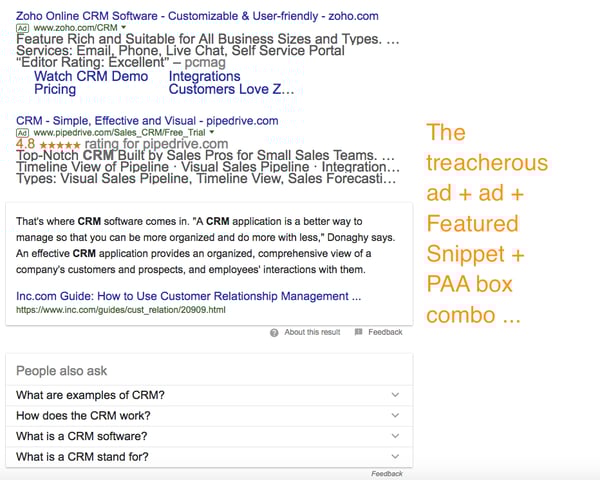
Task: Open the Watch CRM Demo sitelink
Action: 91,76
